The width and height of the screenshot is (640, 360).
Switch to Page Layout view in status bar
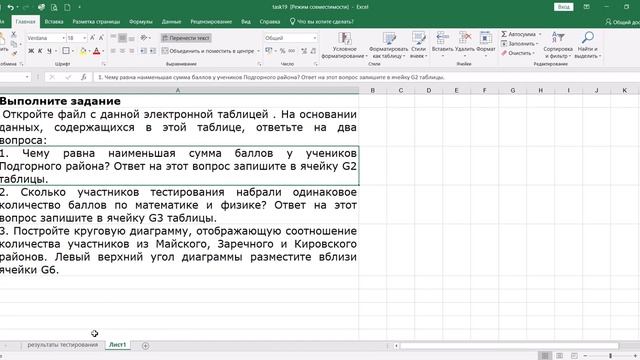click(x=560, y=356)
